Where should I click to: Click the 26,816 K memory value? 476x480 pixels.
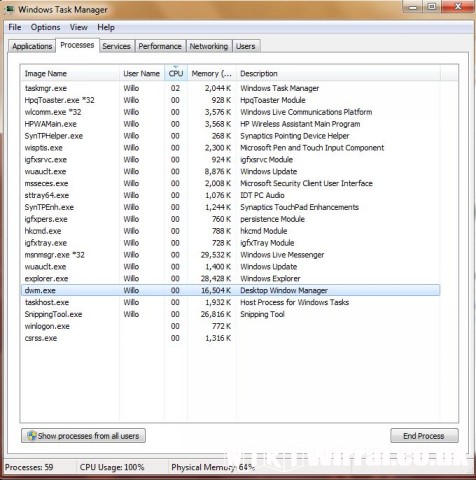coord(216,314)
